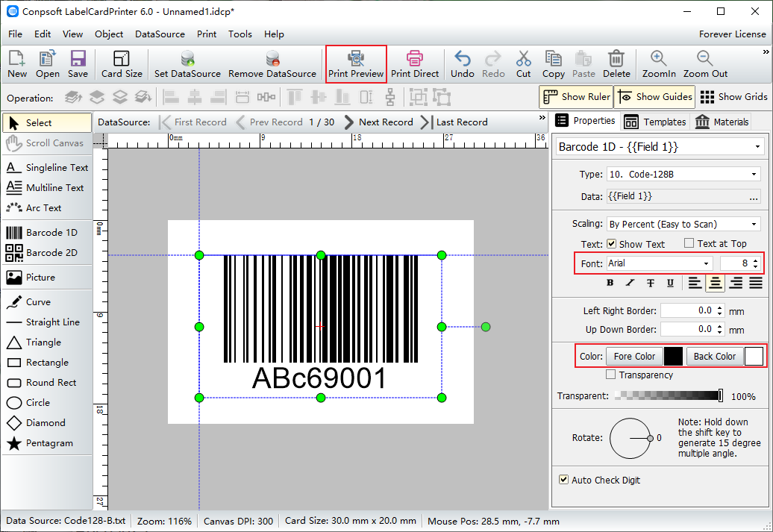Toggle the Show Guides button
This screenshot has height=532, width=773.
pyautogui.click(x=654, y=97)
